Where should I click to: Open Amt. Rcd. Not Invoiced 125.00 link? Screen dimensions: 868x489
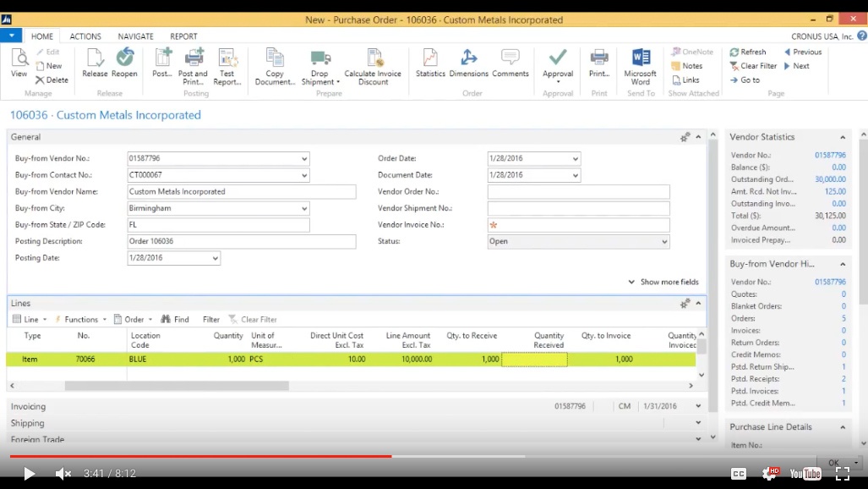point(835,191)
